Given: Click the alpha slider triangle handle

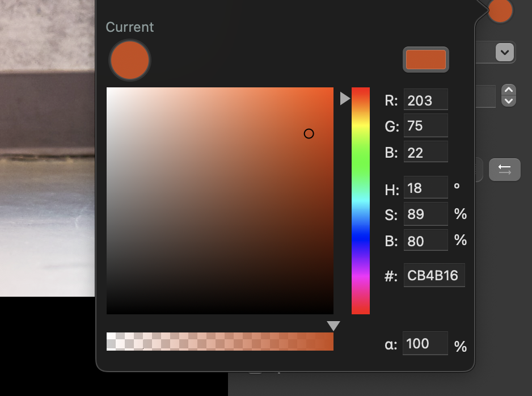Looking at the screenshot, I should (x=333, y=326).
